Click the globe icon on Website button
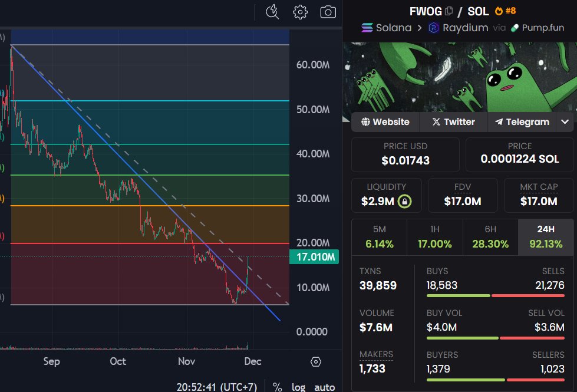The height and width of the screenshot is (392, 577). tap(365, 122)
